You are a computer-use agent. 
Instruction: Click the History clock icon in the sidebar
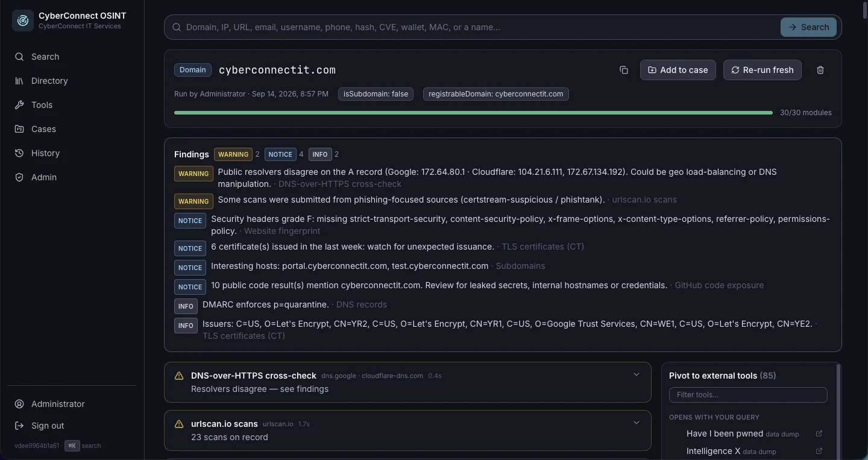point(19,153)
